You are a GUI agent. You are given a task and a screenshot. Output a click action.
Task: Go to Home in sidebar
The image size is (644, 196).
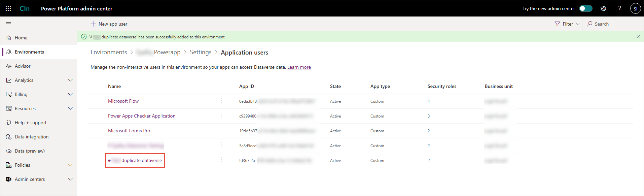point(21,38)
